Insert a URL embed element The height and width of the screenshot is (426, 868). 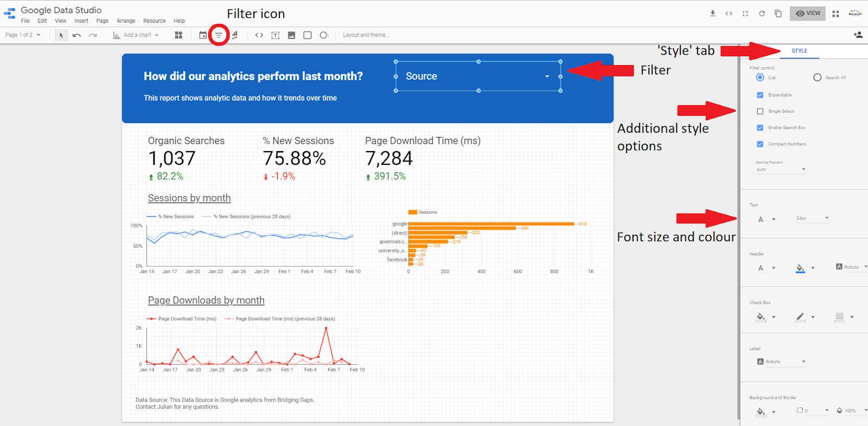(x=259, y=35)
